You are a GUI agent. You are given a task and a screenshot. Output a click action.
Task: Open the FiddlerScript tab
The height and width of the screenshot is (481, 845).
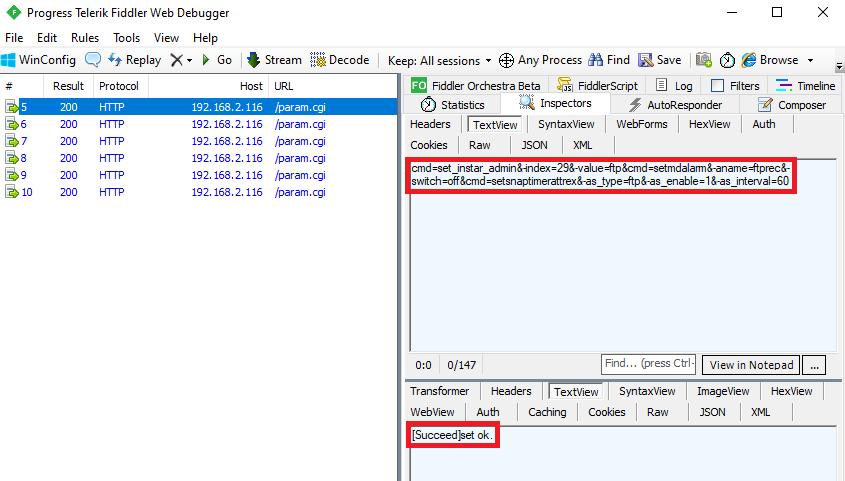pyautogui.click(x=597, y=86)
